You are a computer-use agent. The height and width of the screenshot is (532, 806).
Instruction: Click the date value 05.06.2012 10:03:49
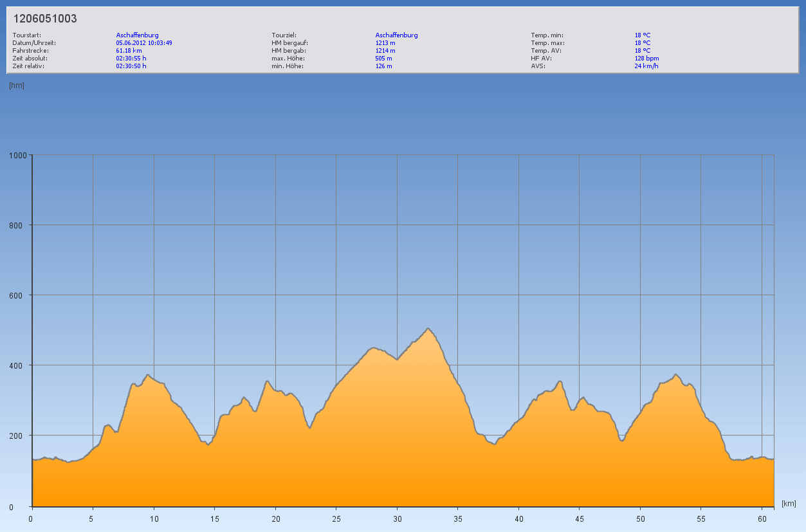144,42
